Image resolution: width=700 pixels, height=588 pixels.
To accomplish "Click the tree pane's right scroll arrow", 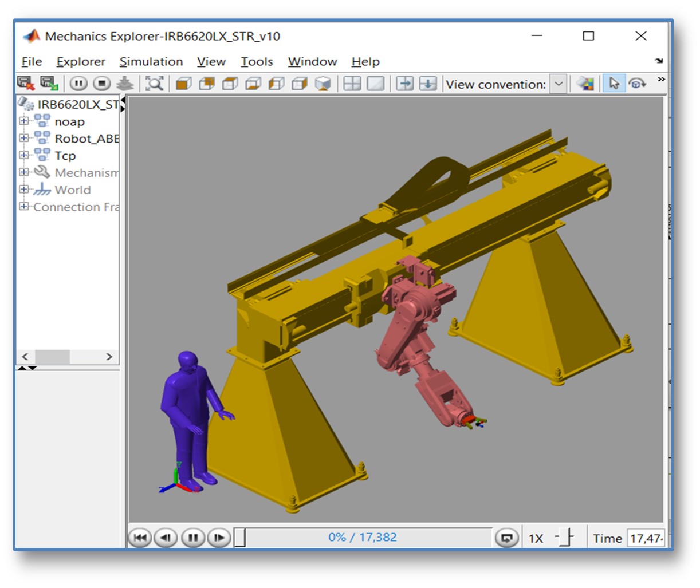I will pyautogui.click(x=109, y=357).
